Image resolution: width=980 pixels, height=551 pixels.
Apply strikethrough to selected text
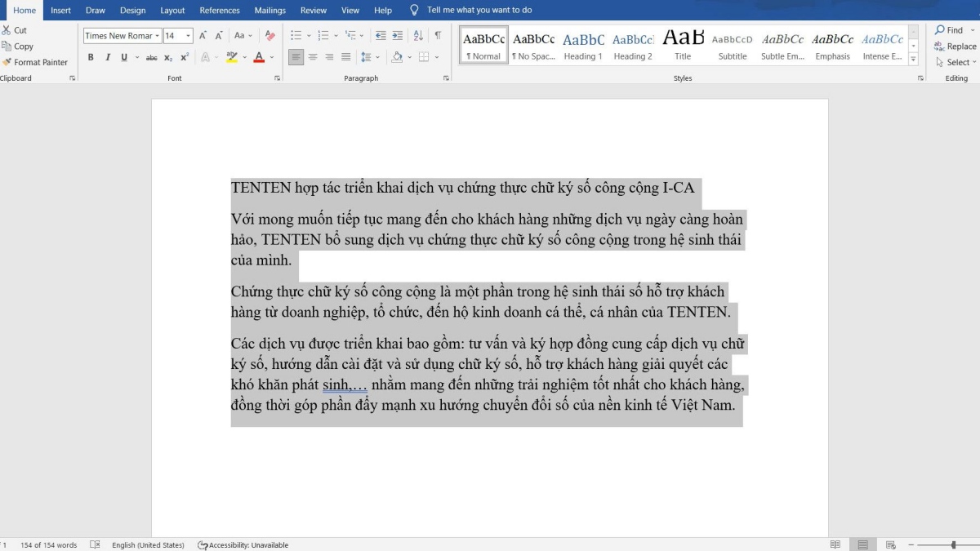(x=151, y=57)
